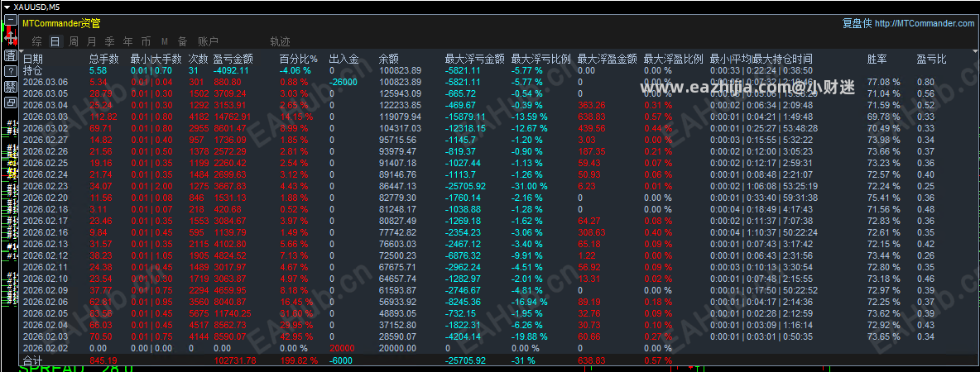Click the 最大浮盈金额 column header
980x372 pixels.
(608, 60)
